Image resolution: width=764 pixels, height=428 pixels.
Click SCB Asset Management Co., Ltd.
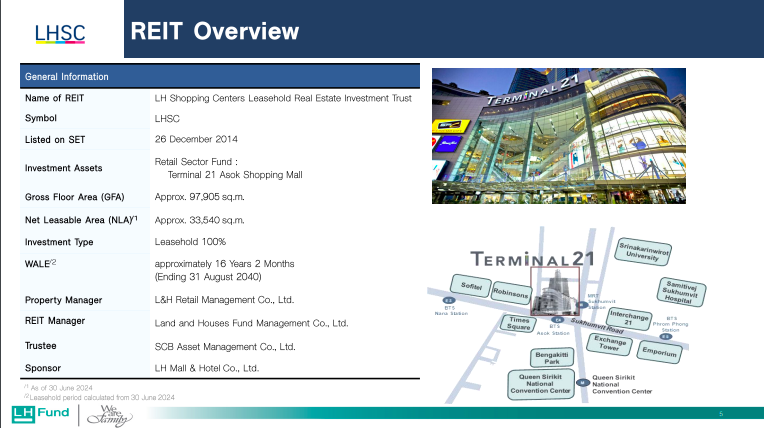[x=225, y=347]
